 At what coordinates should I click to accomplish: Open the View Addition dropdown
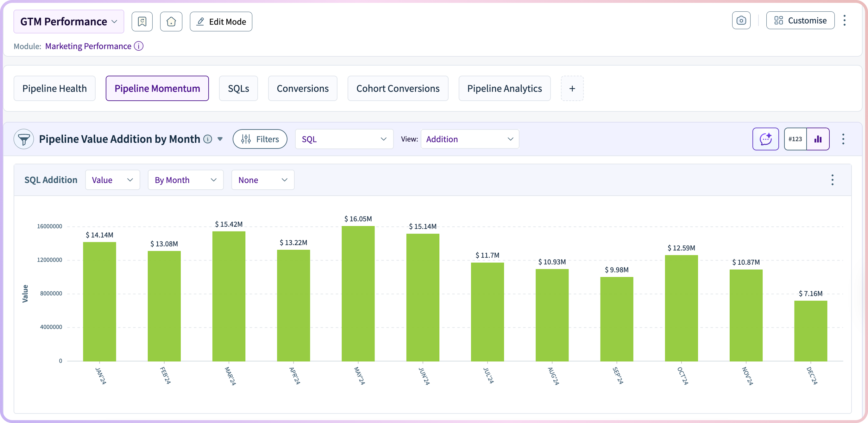tap(470, 139)
